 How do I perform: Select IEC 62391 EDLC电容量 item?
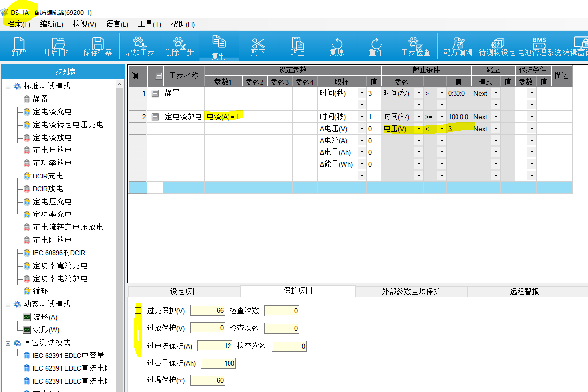68,355
